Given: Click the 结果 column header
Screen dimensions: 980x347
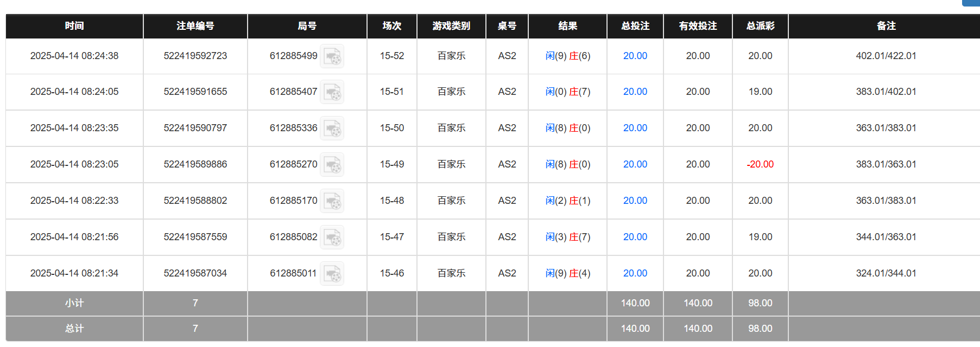Looking at the screenshot, I should [x=567, y=26].
